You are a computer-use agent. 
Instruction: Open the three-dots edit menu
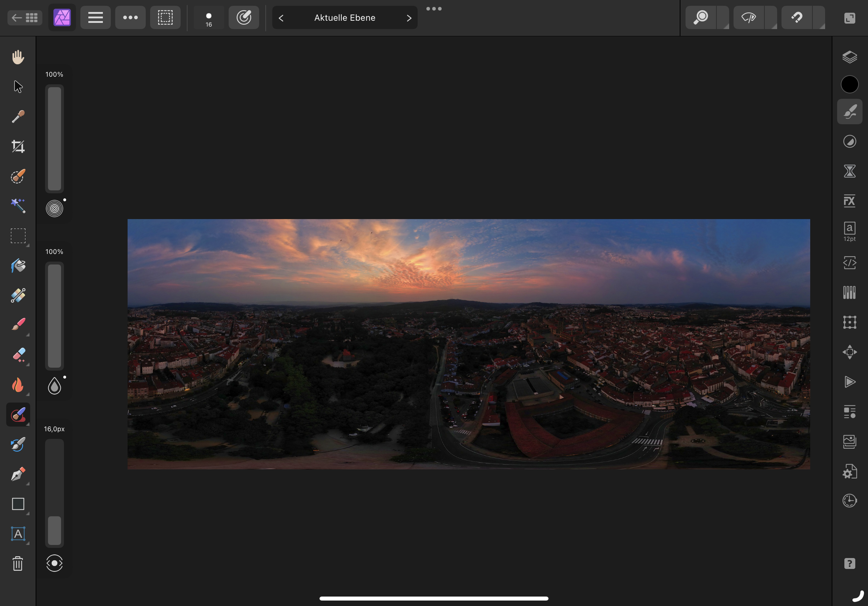tap(130, 17)
